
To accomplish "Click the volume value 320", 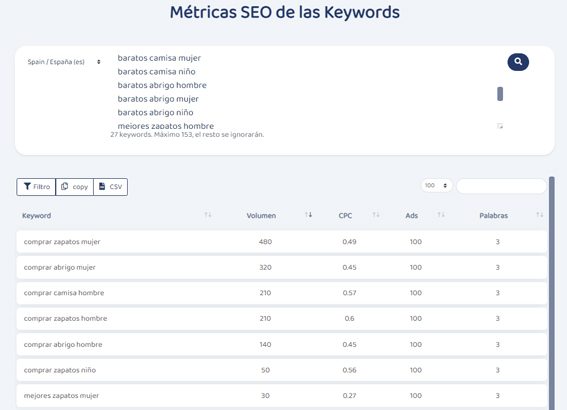I will (x=265, y=267).
